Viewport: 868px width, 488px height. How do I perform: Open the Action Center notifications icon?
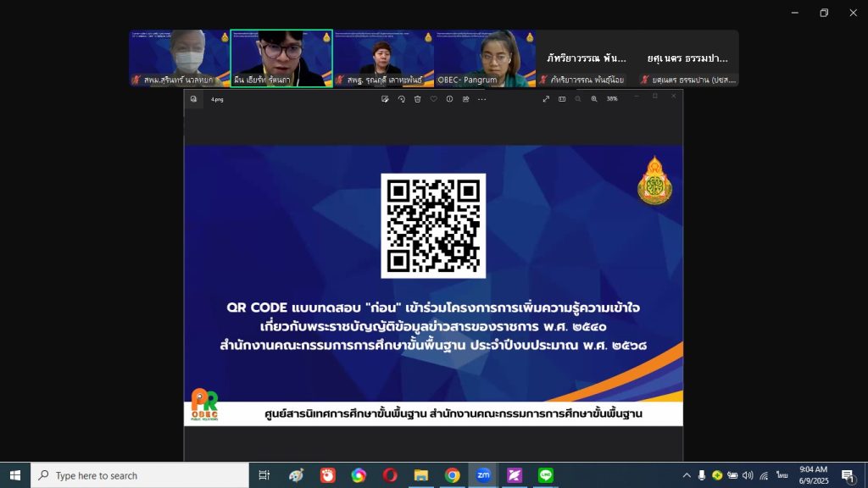pos(848,475)
